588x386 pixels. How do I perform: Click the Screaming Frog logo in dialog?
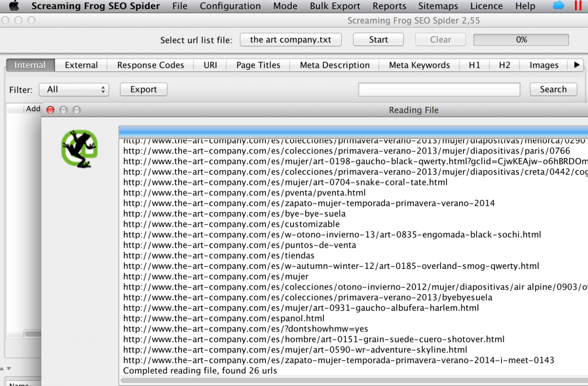(x=79, y=149)
